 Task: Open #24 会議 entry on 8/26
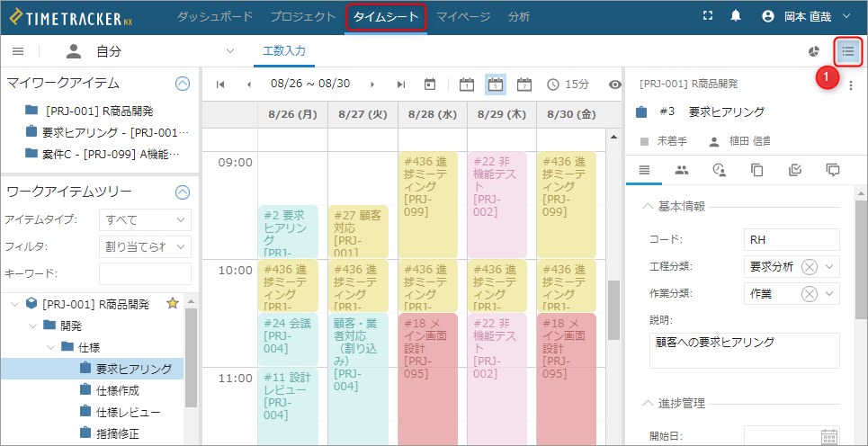point(288,339)
